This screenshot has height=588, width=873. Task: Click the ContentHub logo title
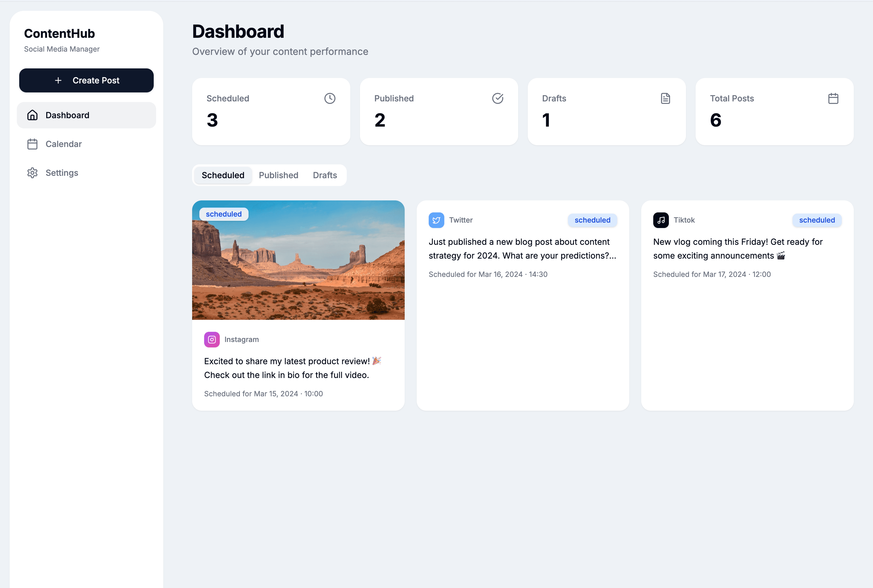[59, 33]
